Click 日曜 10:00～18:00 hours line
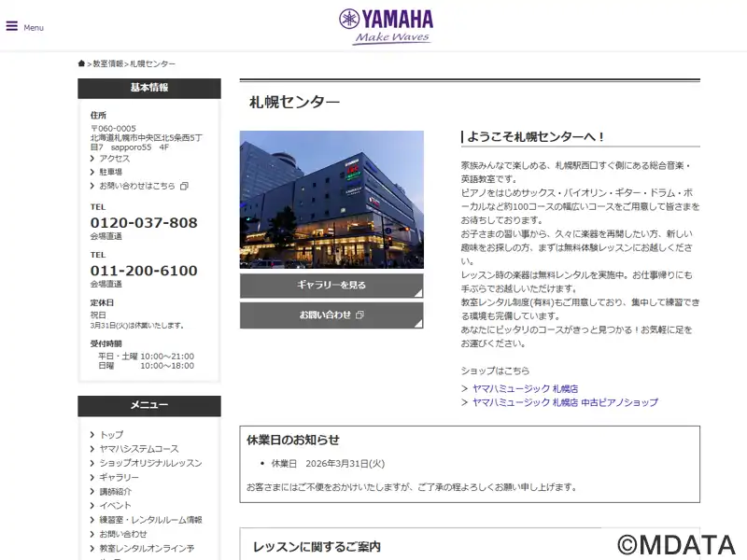The height and width of the screenshot is (560, 747). (147, 366)
